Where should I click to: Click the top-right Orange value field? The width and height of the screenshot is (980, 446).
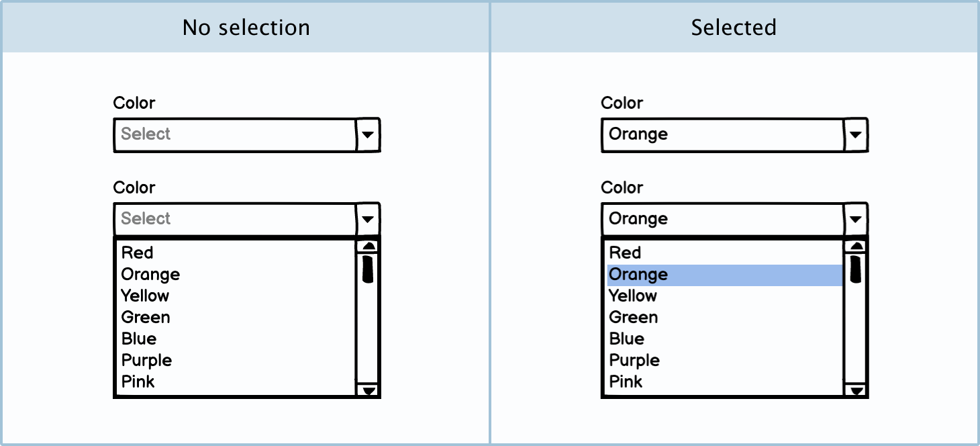coord(722,135)
